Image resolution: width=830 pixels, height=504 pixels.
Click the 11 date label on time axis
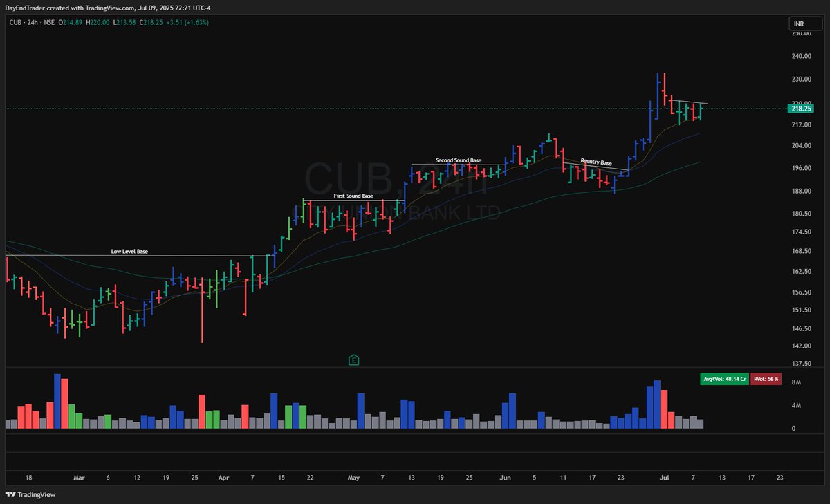click(x=564, y=478)
